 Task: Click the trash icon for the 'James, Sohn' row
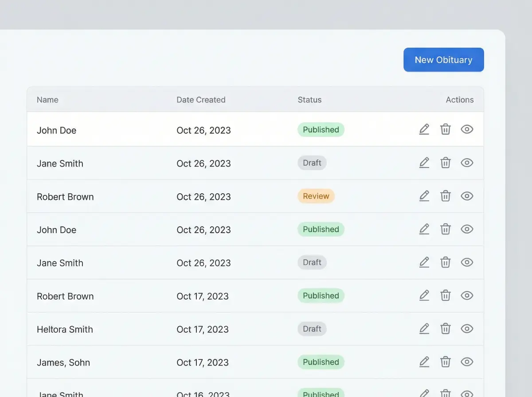click(446, 362)
